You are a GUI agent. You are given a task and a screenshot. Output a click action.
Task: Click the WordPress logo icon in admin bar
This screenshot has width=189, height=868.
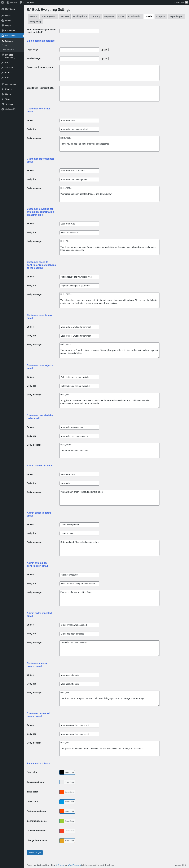click(3, 2)
